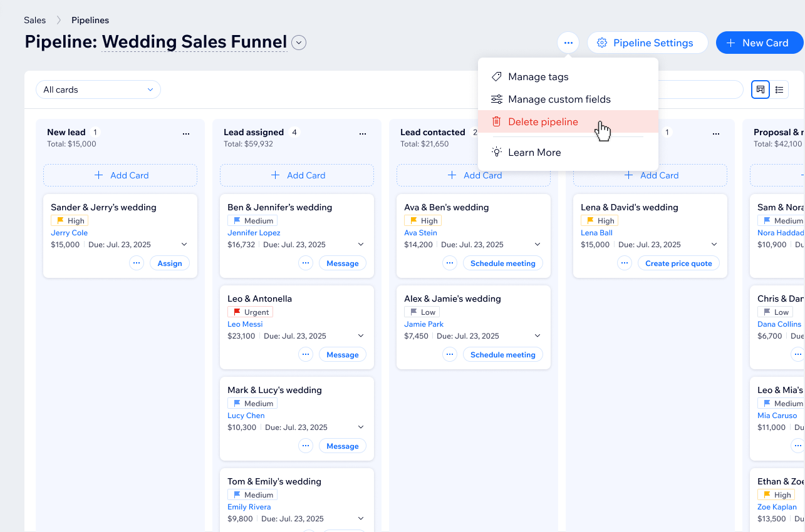This screenshot has width=805, height=532.
Task: Switch to list view icon
Action: point(779,90)
